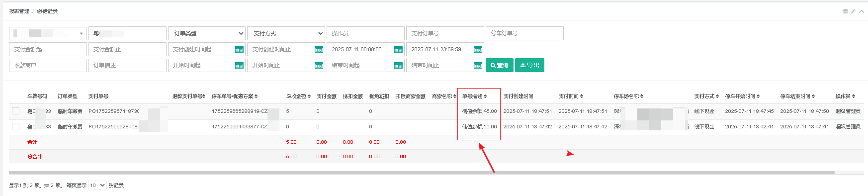Sort by 支付方式 column header
This screenshot has height=196, width=868.
[x=706, y=96]
